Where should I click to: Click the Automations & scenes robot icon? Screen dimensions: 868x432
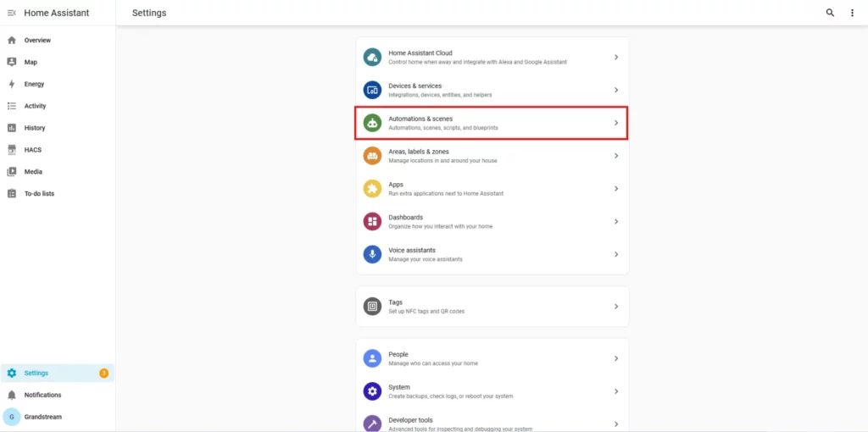(x=373, y=123)
